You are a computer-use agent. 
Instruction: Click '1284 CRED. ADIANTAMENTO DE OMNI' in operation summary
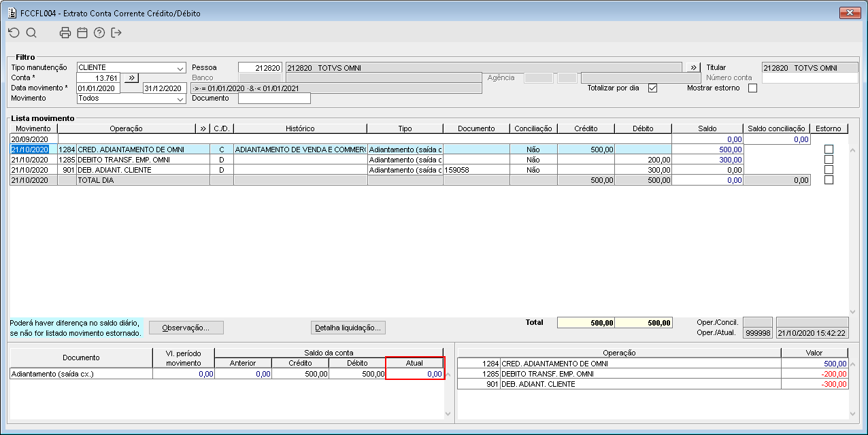coord(619,364)
